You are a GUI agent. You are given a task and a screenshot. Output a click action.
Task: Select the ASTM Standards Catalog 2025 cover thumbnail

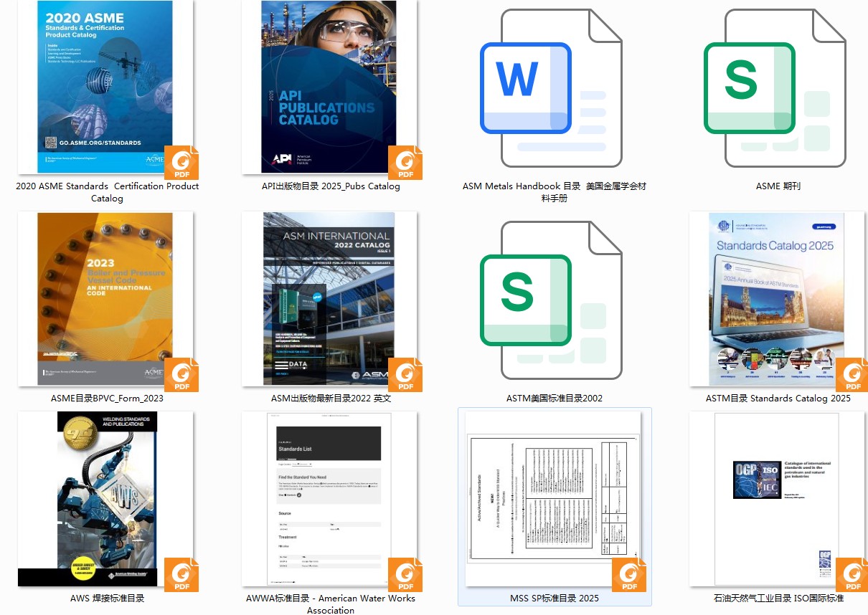click(777, 299)
